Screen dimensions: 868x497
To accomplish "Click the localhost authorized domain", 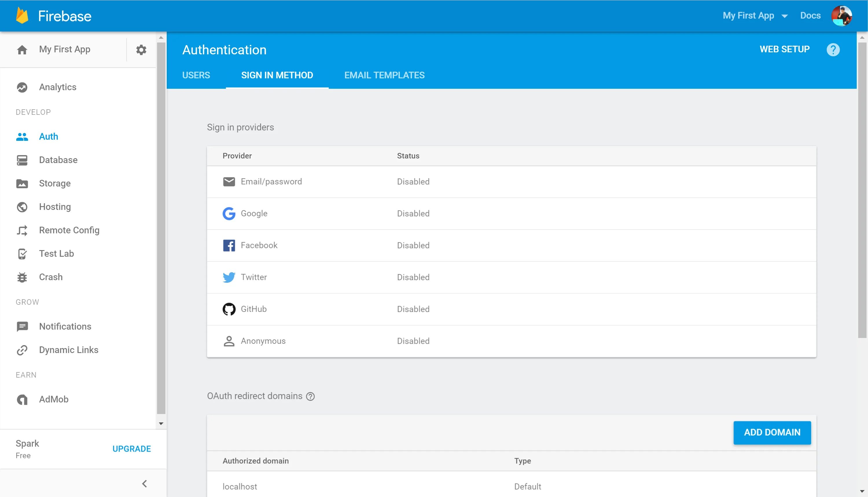I will pyautogui.click(x=240, y=487).
